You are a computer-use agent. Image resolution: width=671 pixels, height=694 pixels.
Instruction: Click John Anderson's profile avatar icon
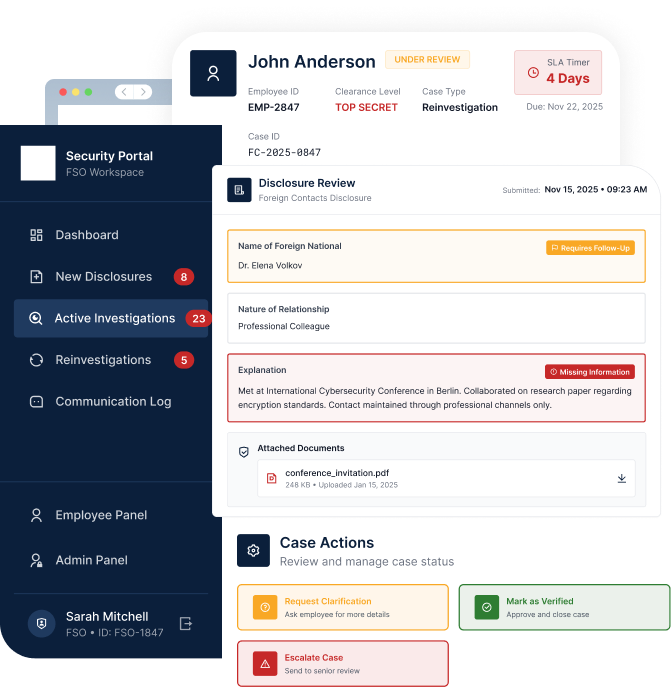coord(213,73)
